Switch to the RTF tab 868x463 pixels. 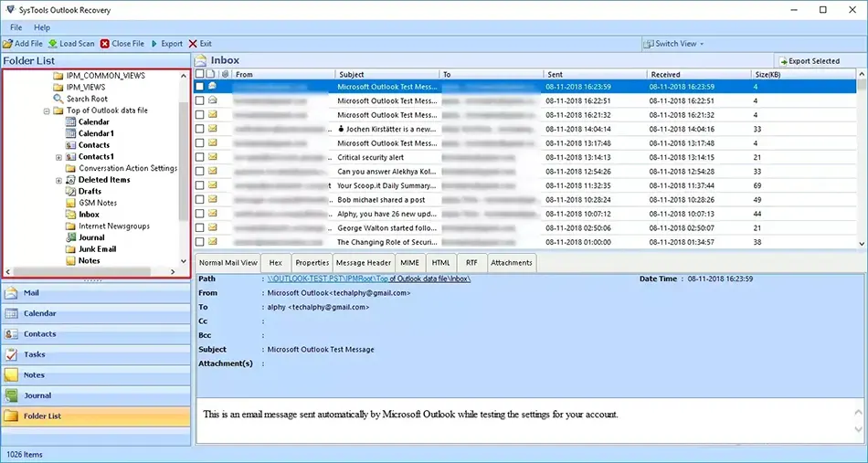471,263
